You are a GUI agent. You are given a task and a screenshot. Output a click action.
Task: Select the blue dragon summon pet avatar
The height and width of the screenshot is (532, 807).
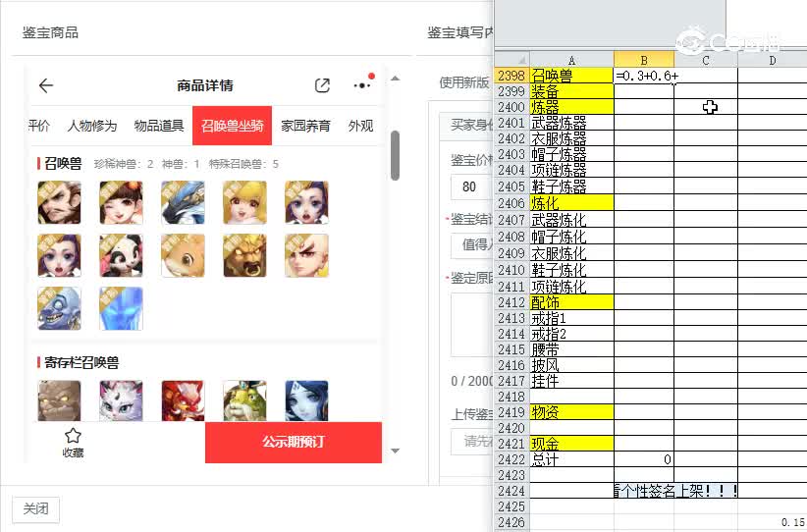point(183,202)
